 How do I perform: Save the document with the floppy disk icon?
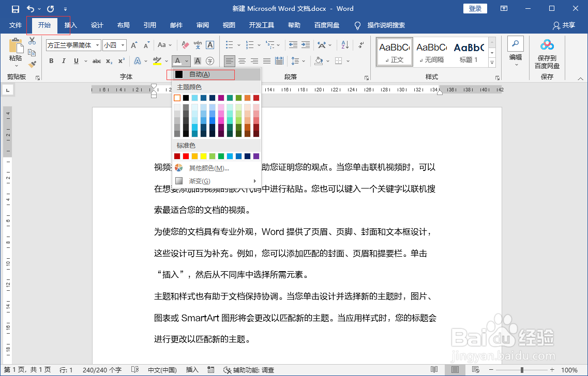(x=16, y=9)
